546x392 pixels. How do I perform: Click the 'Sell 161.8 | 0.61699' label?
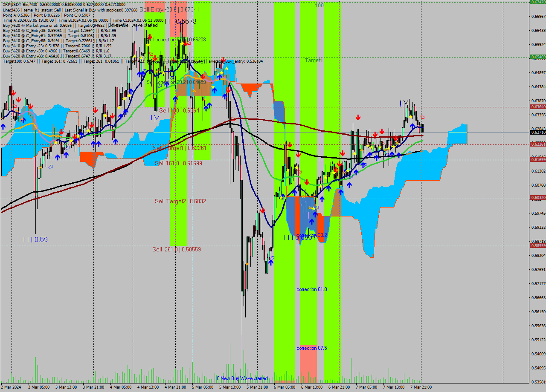[179, 163]
